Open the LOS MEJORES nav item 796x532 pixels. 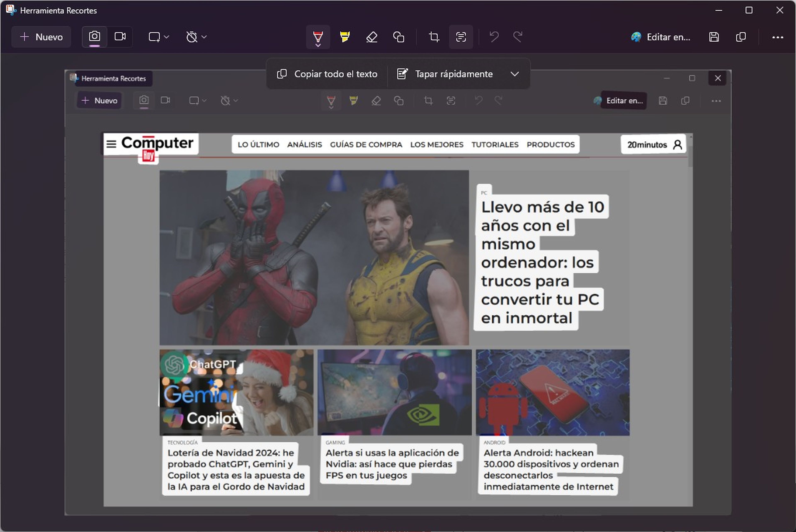pyautogui.click(x=437, y=145)
